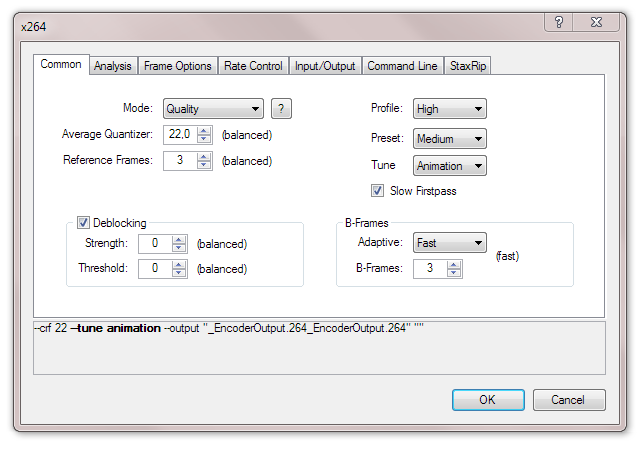Click the Deblocking Threshold value field
Screen dimensions: 644x450
(155, 269)
